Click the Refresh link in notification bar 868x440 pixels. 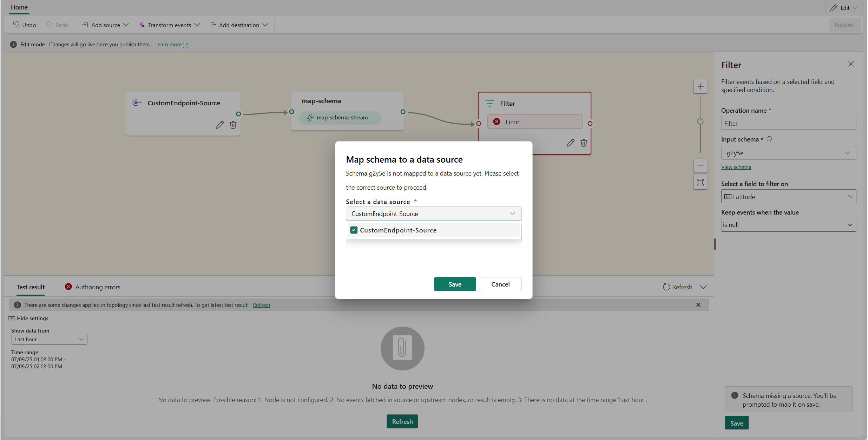click(261, 305)
